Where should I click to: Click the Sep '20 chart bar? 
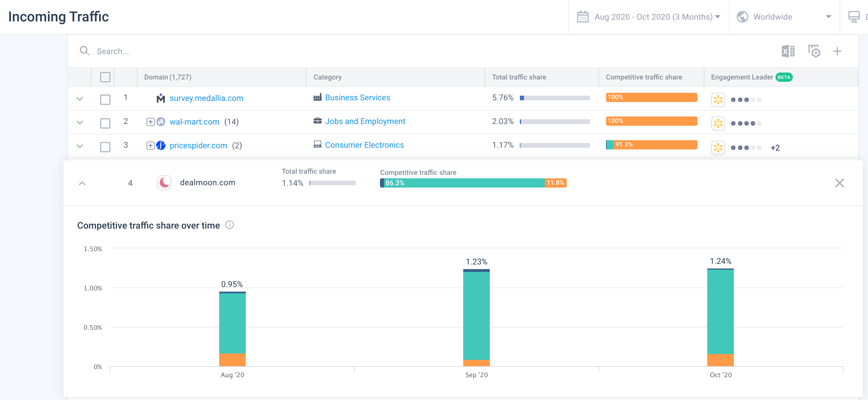(x=476, y=318)
